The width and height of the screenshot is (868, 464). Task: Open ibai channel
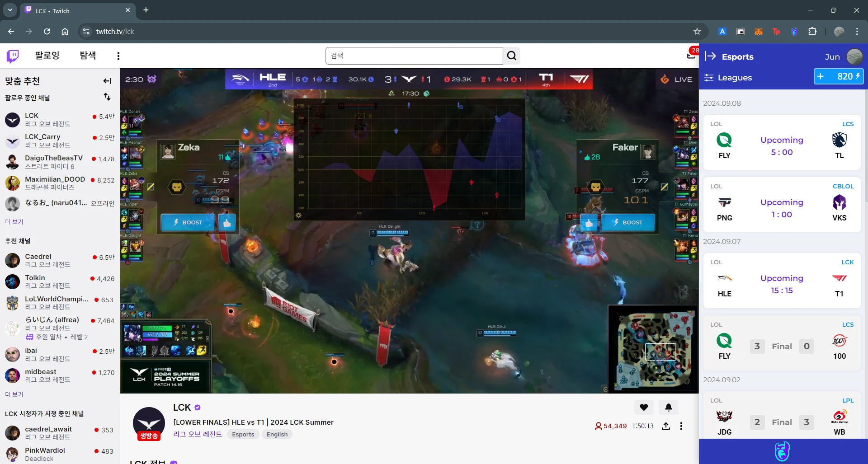[x=60, y=355]
